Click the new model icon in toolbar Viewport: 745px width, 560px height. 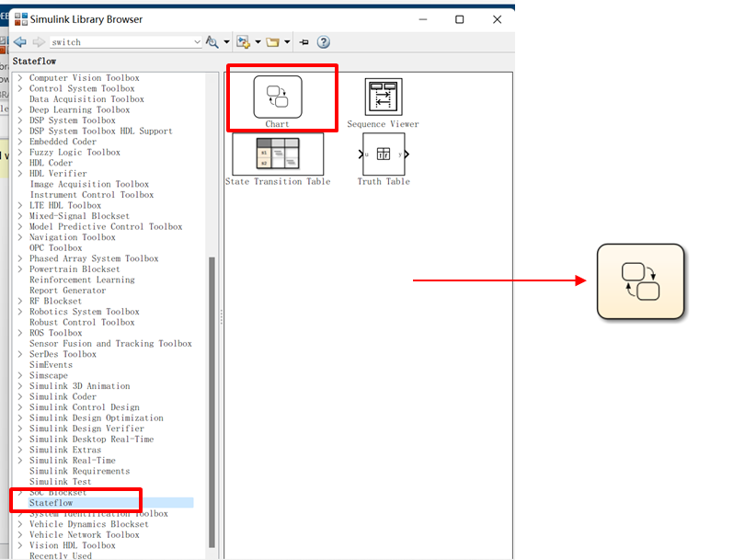(x=243, y=42)
